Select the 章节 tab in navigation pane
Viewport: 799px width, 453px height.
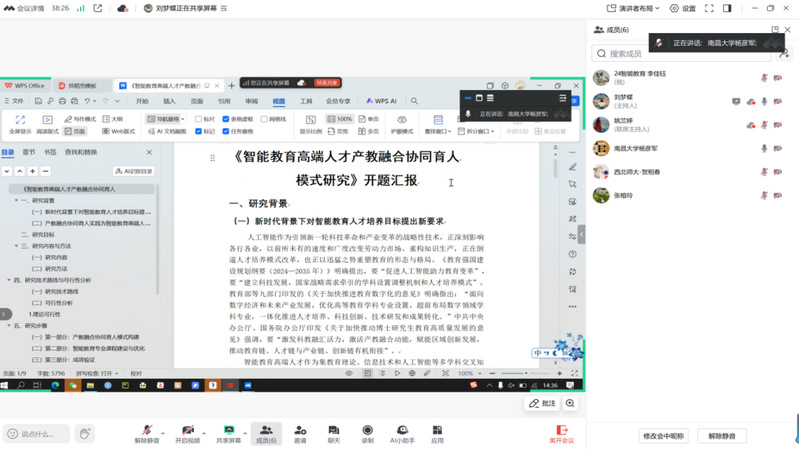pos(29,152)
